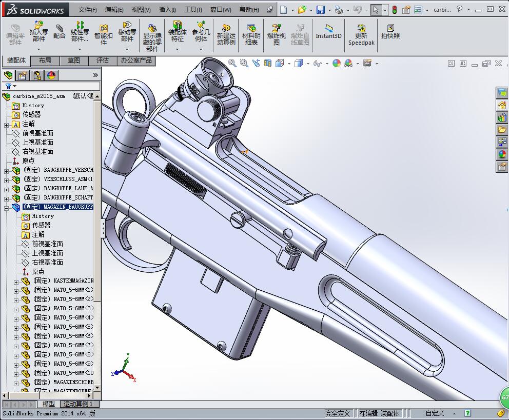Expand BAUGRUPPE_LAUF_A node
Viewport: 509px width, 420px height.
(6, 189)
